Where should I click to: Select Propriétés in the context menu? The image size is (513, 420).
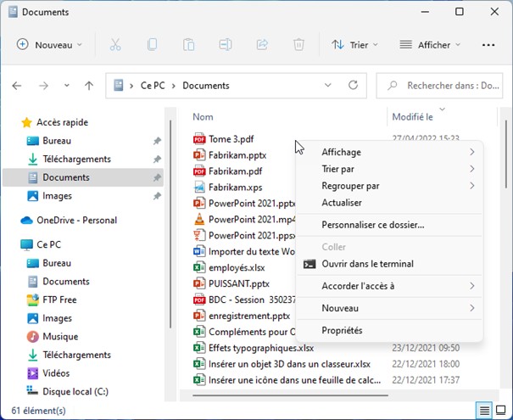342,330
